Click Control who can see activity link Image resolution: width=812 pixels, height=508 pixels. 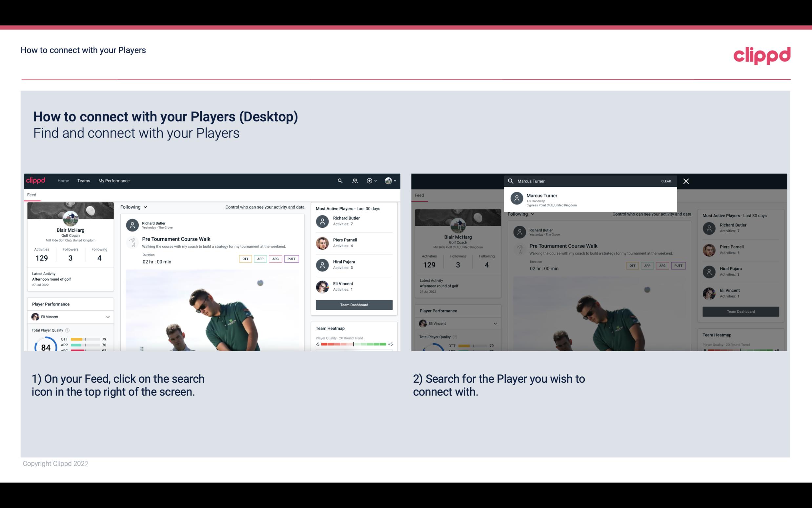coord(264,207)
